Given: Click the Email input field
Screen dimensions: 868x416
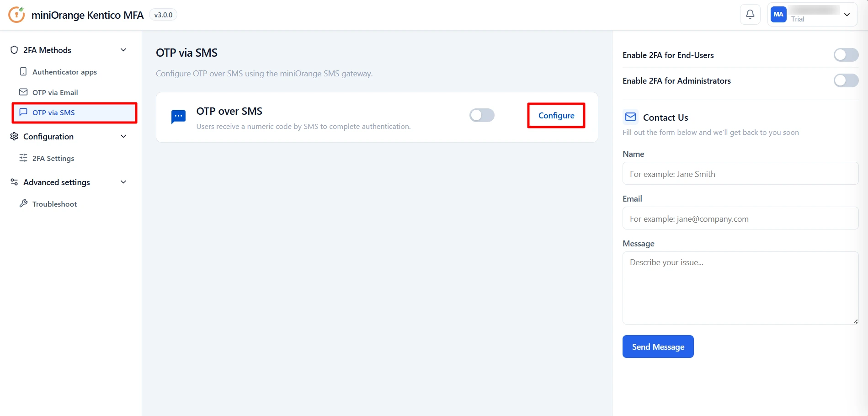Looking at the screenshot, I should coord(740,219).
